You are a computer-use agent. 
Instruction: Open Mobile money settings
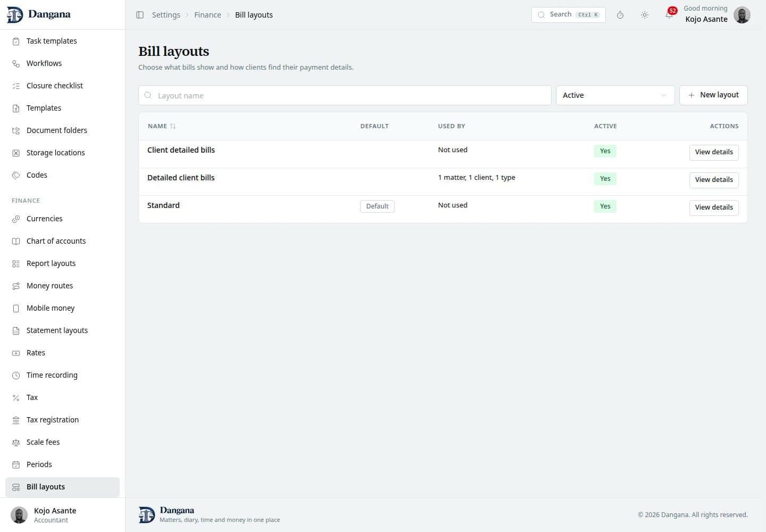coord(62,308)
